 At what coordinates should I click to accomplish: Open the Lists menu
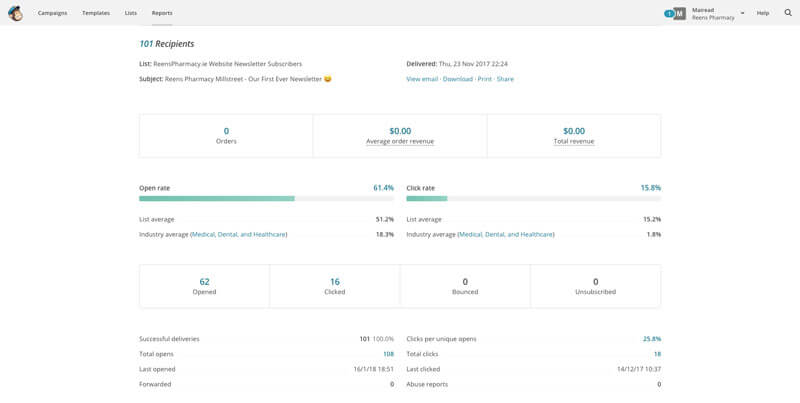[x=131, y=13]
